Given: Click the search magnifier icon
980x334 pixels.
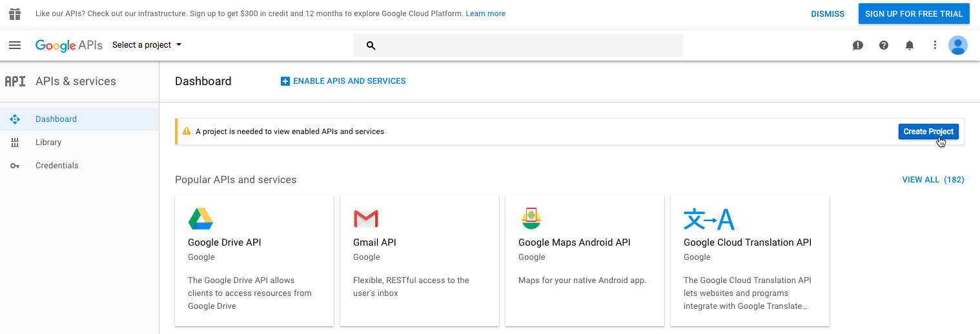Looking at the screenshot, I should [x=371, y=45].
